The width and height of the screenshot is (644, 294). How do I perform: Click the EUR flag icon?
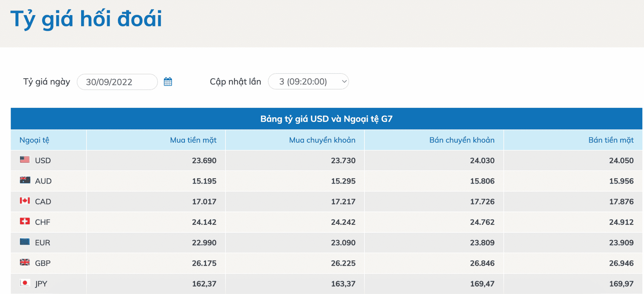tap(25, 242)
